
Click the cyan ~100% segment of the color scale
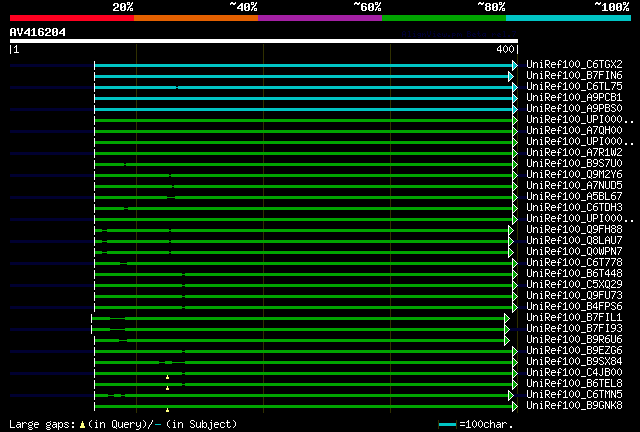click(x=568, y=18)
